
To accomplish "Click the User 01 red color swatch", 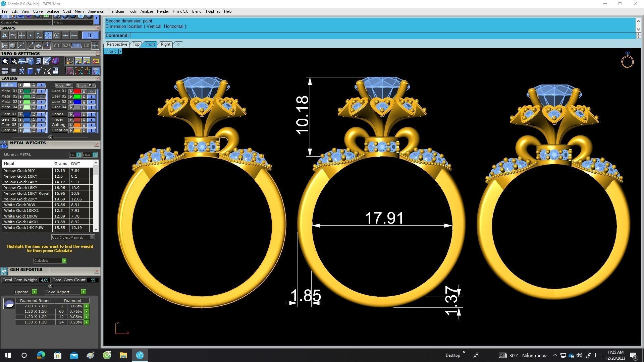I will click(77, 91).
